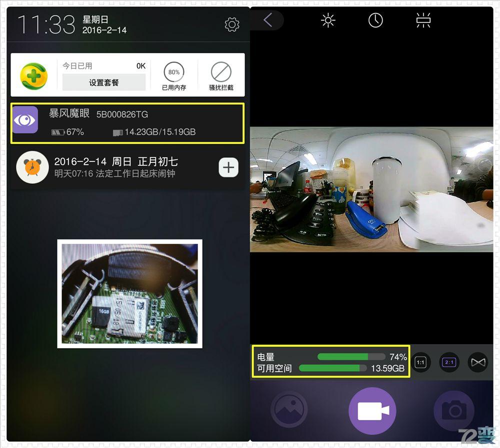
Task: Open the 设置套餐 data plan option
Action: [x=103, y=82]
